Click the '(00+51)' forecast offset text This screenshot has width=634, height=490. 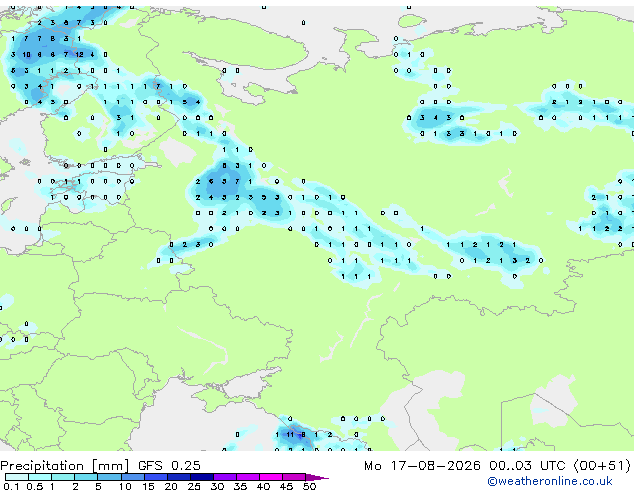[x=602, y=466]
